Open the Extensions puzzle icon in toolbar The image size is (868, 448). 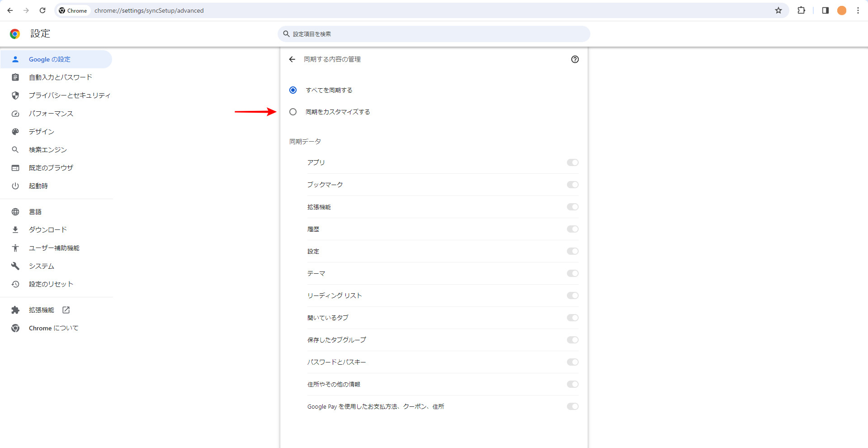pyautogui.click(x=801, y=10)
